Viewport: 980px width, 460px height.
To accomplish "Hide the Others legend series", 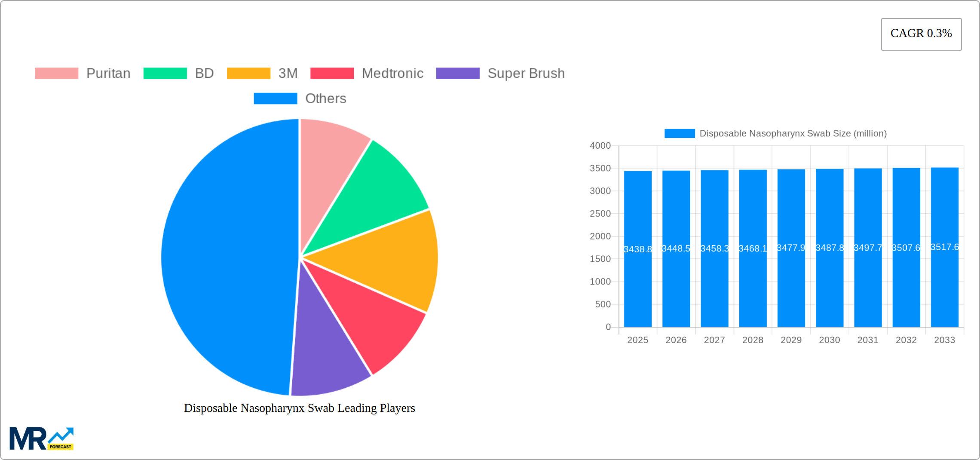I will point(300,98).
